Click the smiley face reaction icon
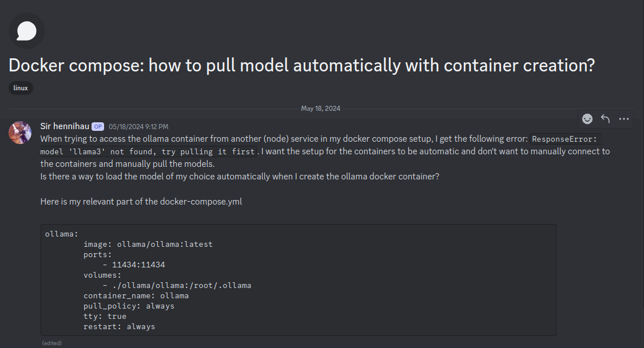Screen dimensions: 644x348 [587, 118]
